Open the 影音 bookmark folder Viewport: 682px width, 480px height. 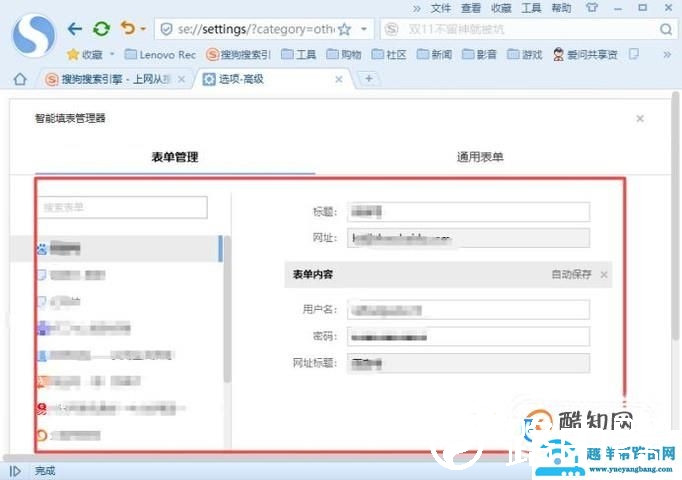click(479, 54)
